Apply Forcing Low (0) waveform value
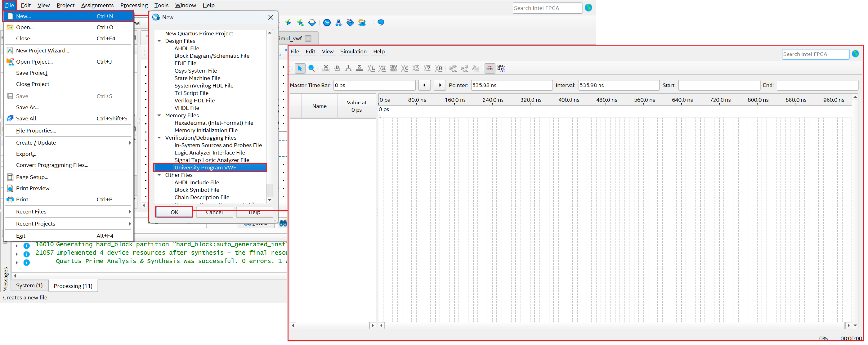 [337, 68]
